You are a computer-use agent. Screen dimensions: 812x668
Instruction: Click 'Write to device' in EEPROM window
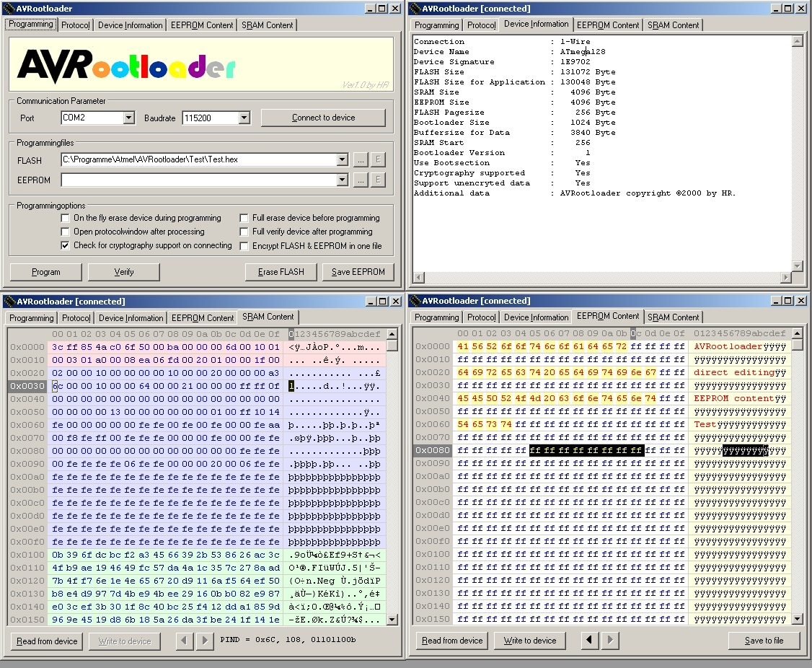530,641
